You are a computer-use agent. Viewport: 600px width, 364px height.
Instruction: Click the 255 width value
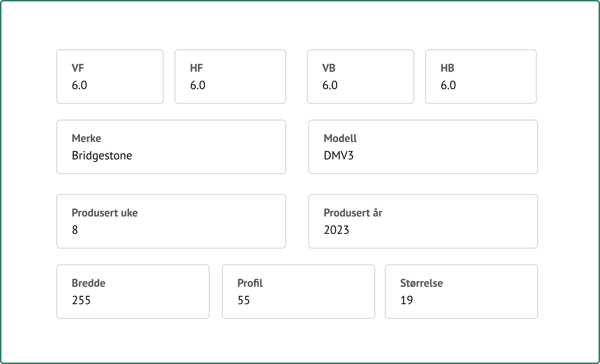[x=81, y=300]
